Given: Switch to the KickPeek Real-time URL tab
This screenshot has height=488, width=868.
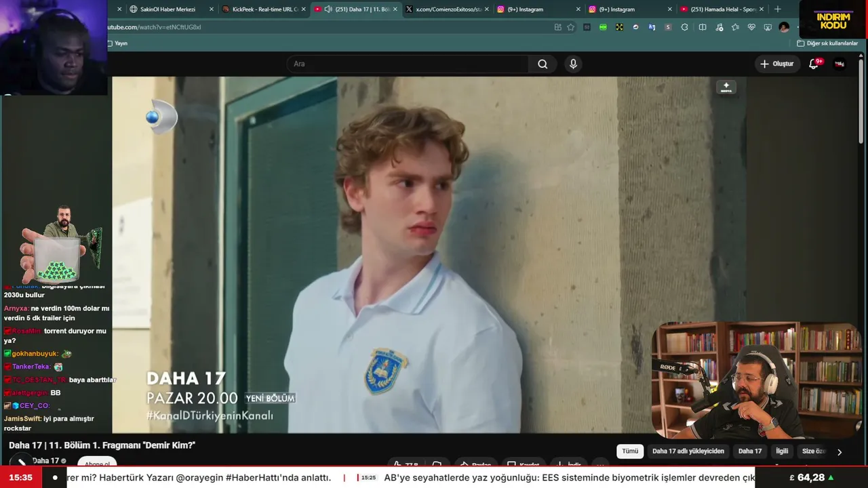Looking at the screenshot, I should [x=264, y=9].
